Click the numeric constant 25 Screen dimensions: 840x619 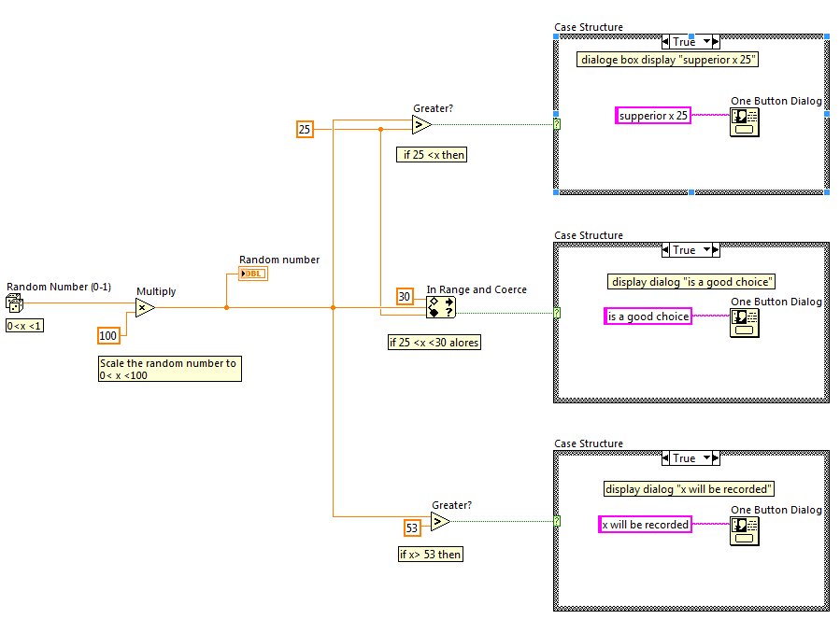tap(305, 129)
